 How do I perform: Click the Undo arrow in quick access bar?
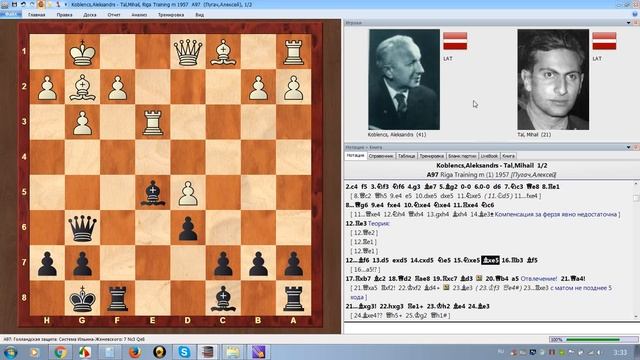(23, 4)
